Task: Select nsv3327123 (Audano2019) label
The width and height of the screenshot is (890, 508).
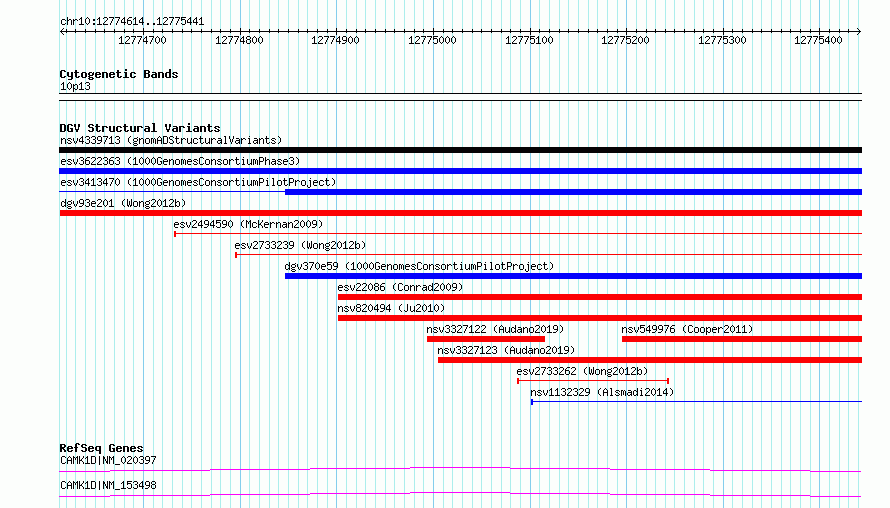Action: 506,350
